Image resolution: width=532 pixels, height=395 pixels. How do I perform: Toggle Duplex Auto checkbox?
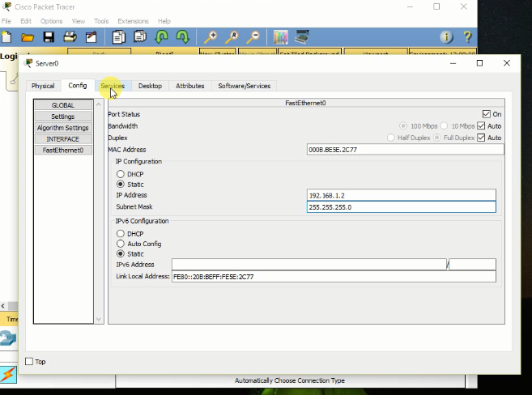point(481,138)
